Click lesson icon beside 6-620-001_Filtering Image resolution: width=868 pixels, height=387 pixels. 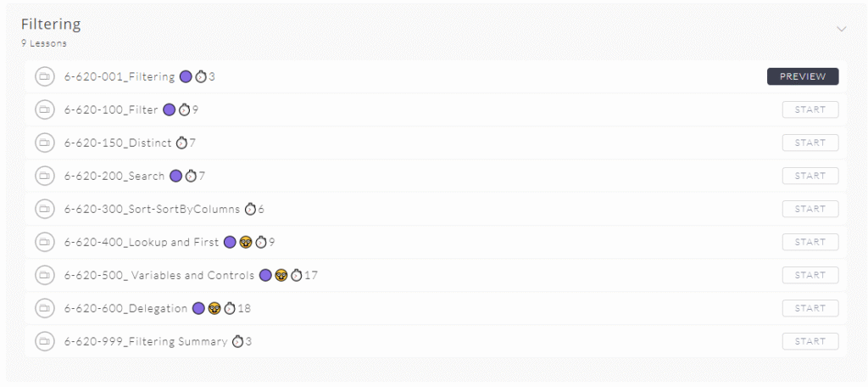point(44,76)
